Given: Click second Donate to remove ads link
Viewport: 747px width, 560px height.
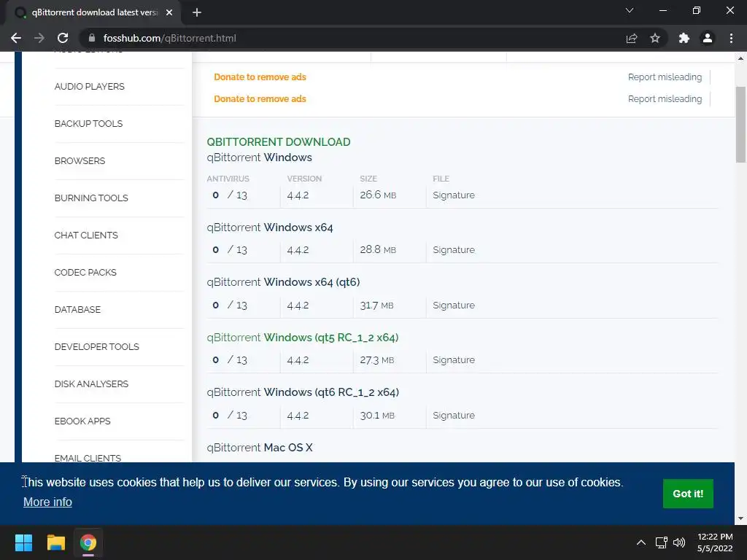Looking at the screenshot, I should click(x=260, y=99).
